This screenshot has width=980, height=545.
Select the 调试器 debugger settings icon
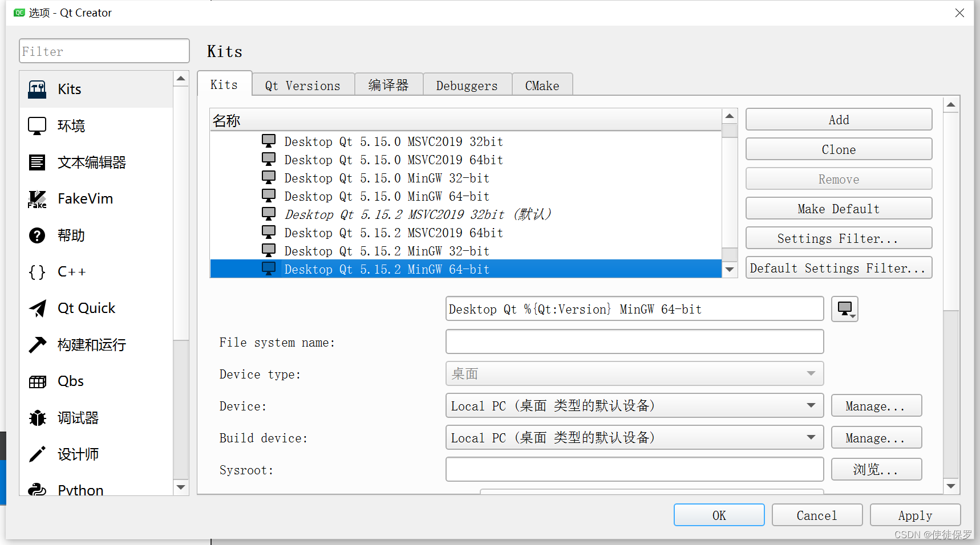click(x=78, y=417)
